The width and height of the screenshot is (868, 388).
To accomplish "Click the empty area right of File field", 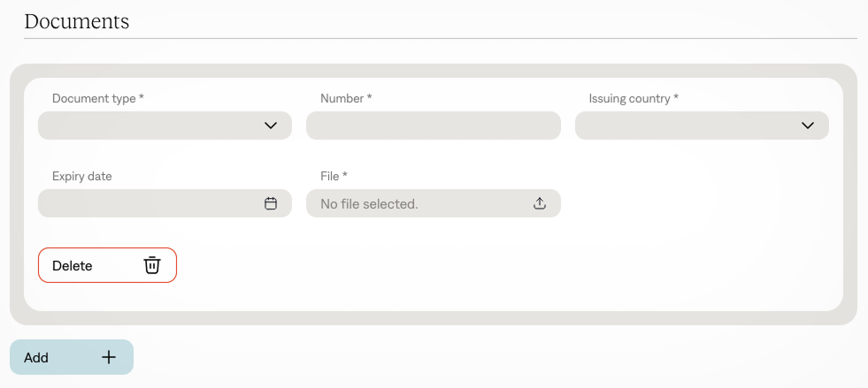I will click(x=701, y=203).
